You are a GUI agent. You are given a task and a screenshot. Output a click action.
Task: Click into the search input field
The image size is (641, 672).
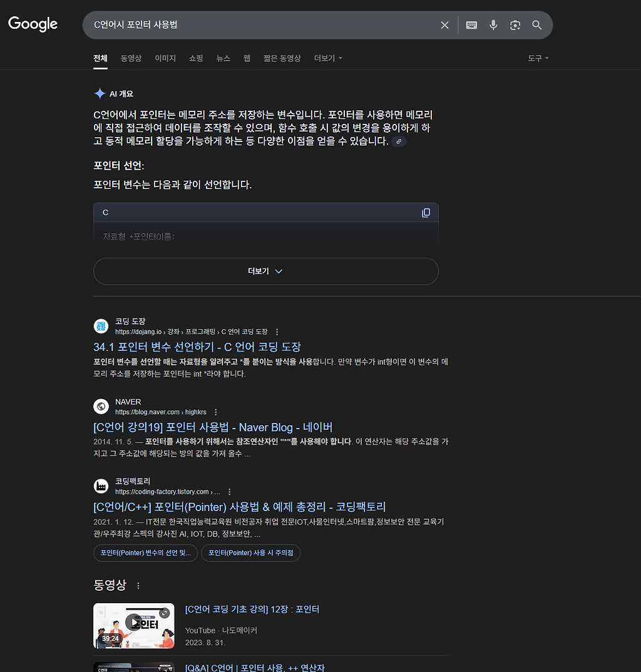262,25
